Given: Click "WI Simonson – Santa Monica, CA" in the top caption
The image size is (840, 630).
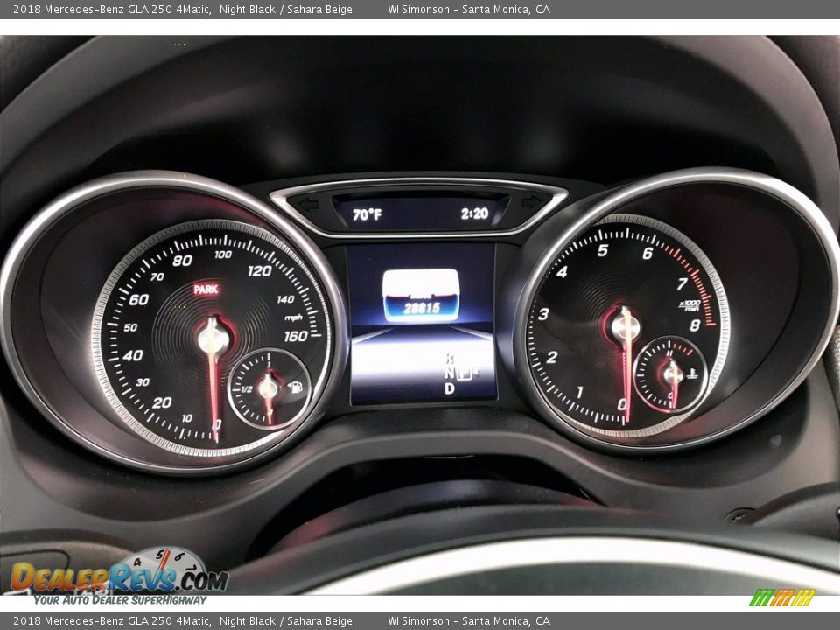Looking at the screenshot, I should [469, 9].
